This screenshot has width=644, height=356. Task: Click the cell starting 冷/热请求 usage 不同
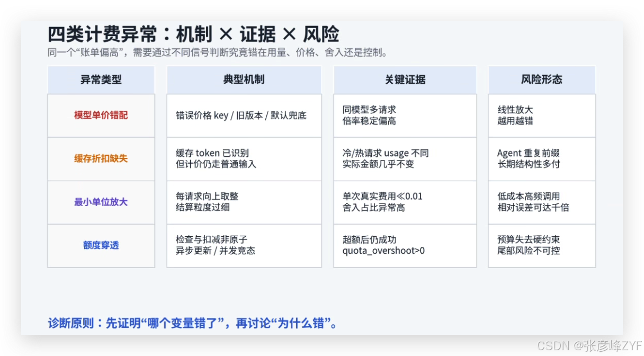405,159
